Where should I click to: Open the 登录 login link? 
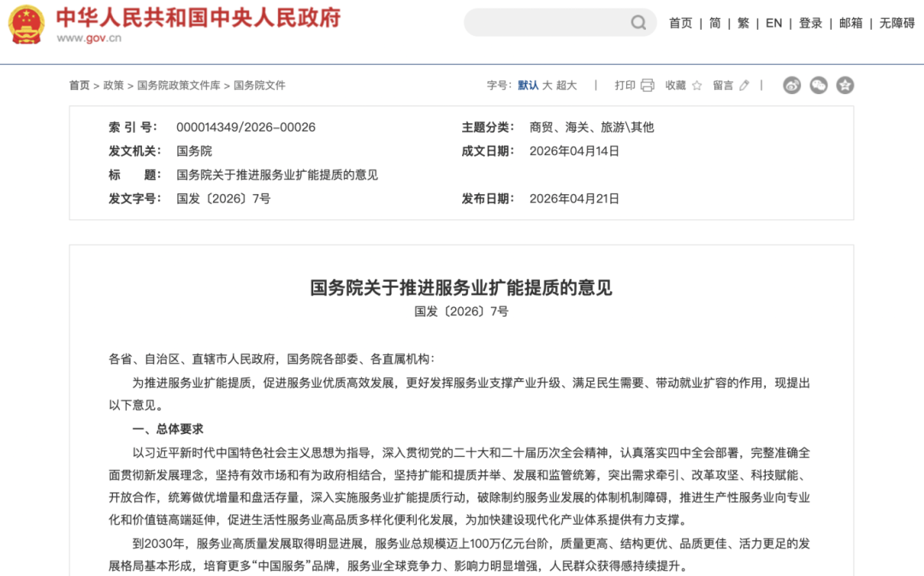[810, 23]
